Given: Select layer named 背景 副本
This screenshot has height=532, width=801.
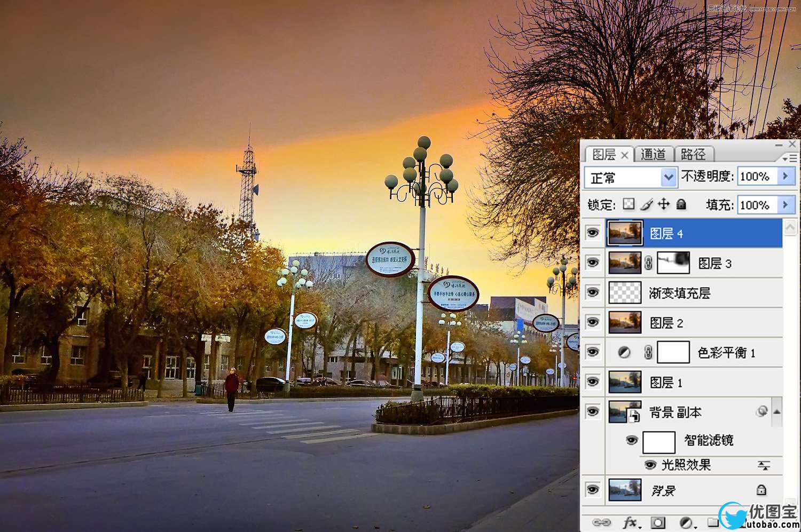Looking at the screenshot, I should click(x=675, y=412).
